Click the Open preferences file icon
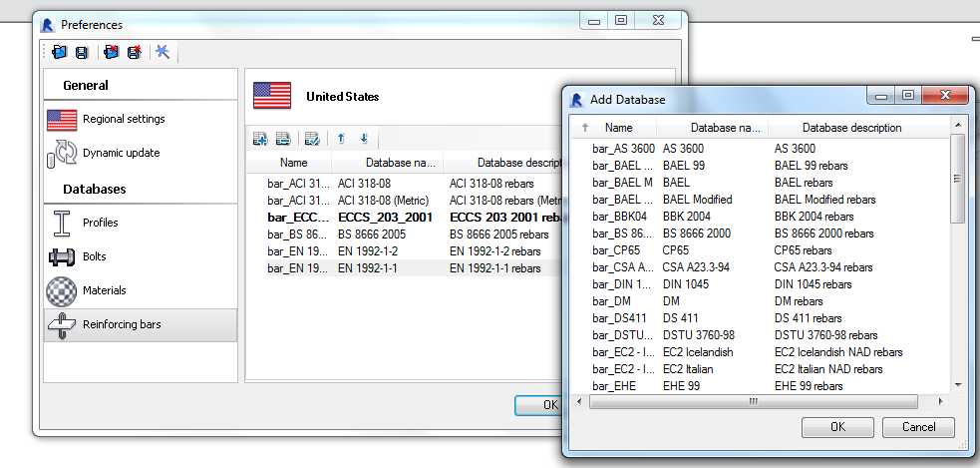 click(60, 52)
